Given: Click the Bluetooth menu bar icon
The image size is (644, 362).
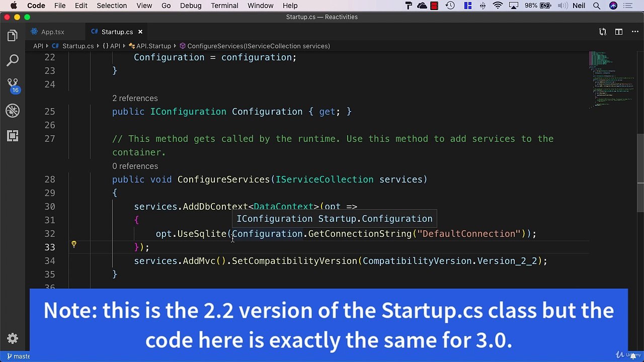Looking at the screenshot, I should coord(483,6).
